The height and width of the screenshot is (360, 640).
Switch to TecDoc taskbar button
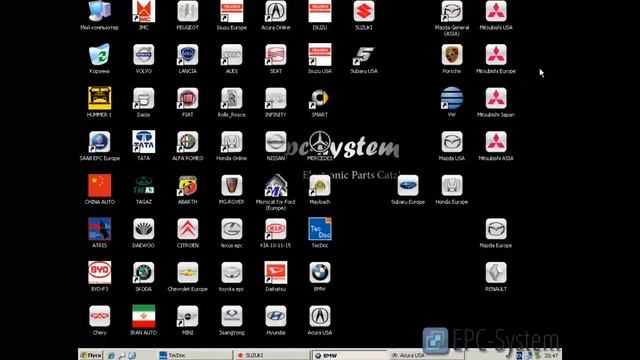pos(194,355)
